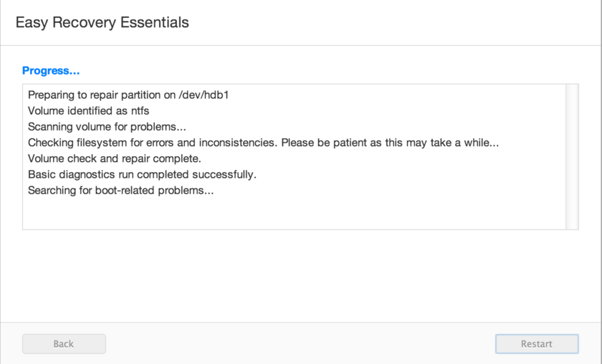This screenshot has height=364, width=602.
Task: Click the "Scanning volume for problems..." entry
Action: click(107, 127)
